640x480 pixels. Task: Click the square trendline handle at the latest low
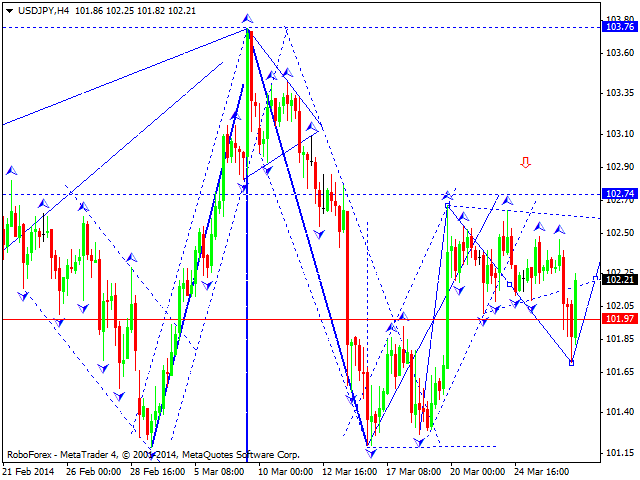(x=571, y=363)
